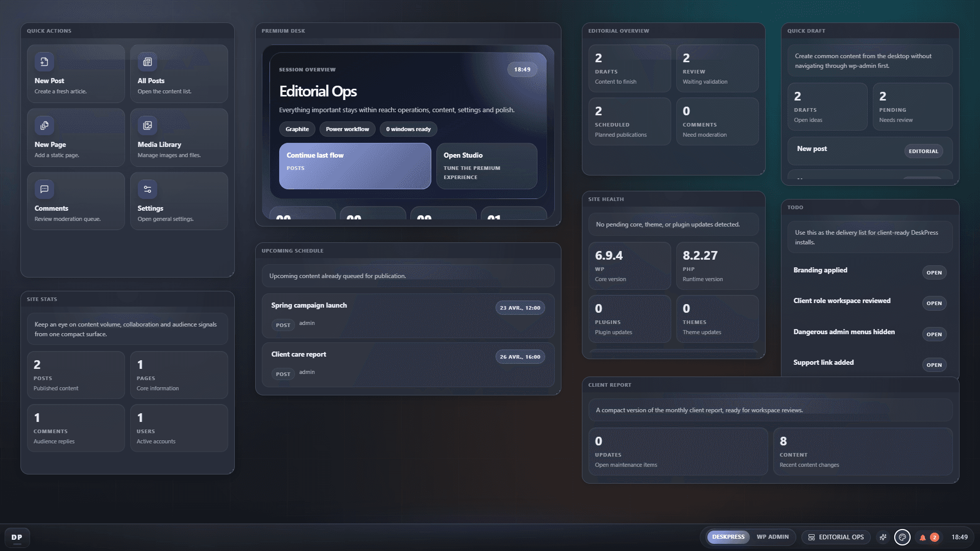Select the DESKPRESS tab in the taskbar
Screen dimensions: 980x551
click(727, 537)
